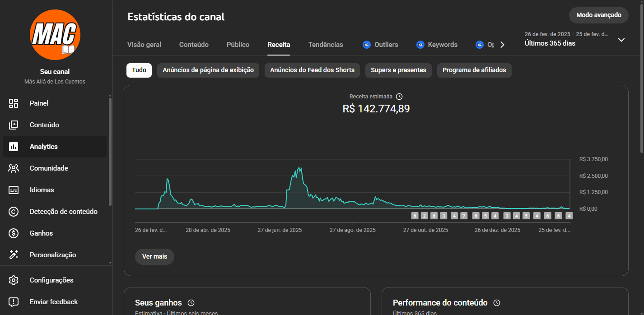Open Configurações settings
The image size is (644, 315).
[x=55, y=280]
